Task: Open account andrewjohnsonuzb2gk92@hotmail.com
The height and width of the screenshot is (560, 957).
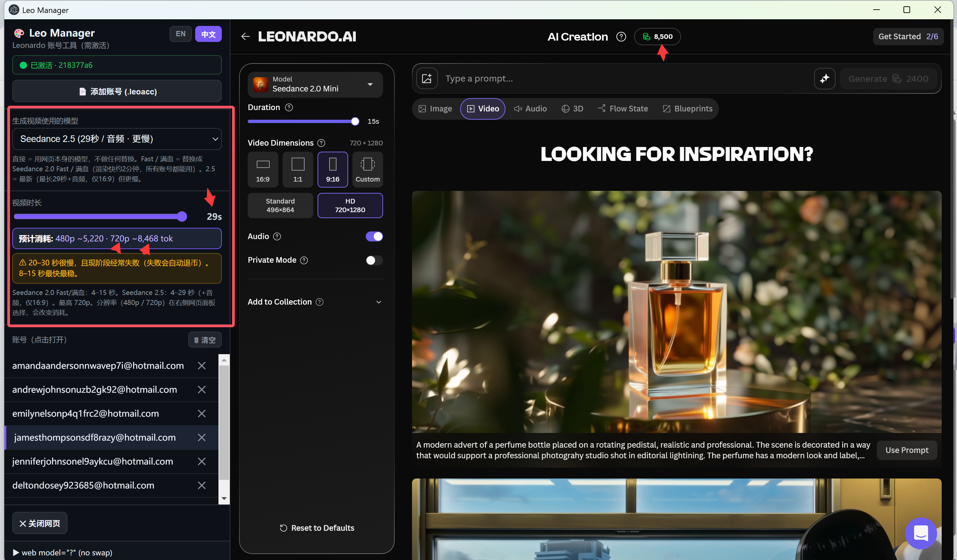Action: pyautogui.click(x=94, y=389)
